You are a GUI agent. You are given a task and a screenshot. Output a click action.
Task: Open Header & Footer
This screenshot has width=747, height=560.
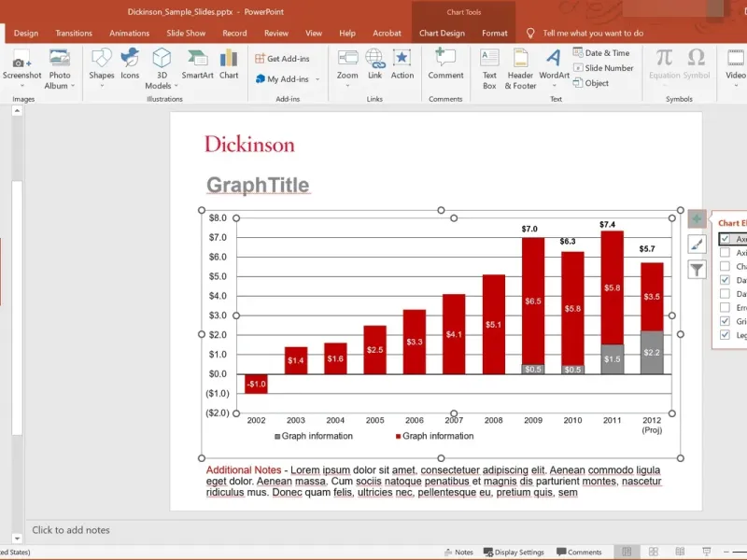(520, 69)
